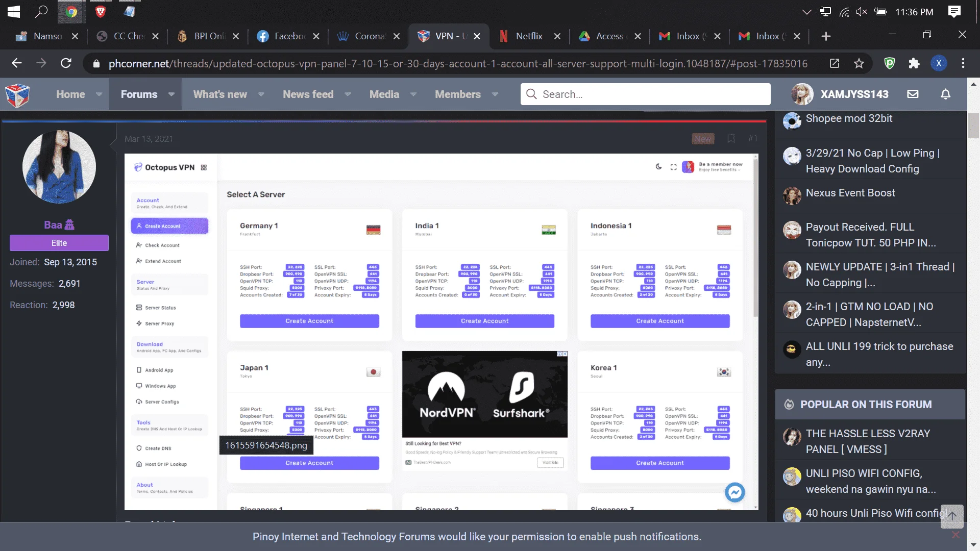
Task: Open the Members navigation item
Action: (x=458, y=94)
